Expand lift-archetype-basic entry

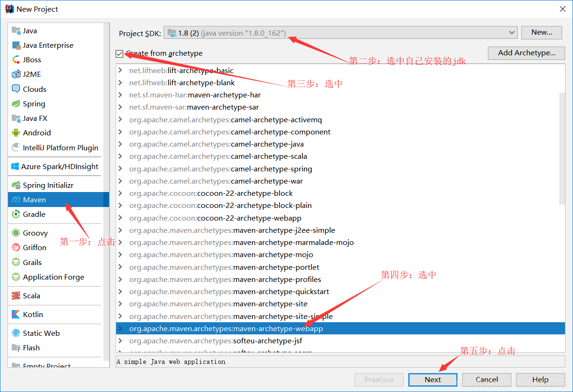coord(120,71)
